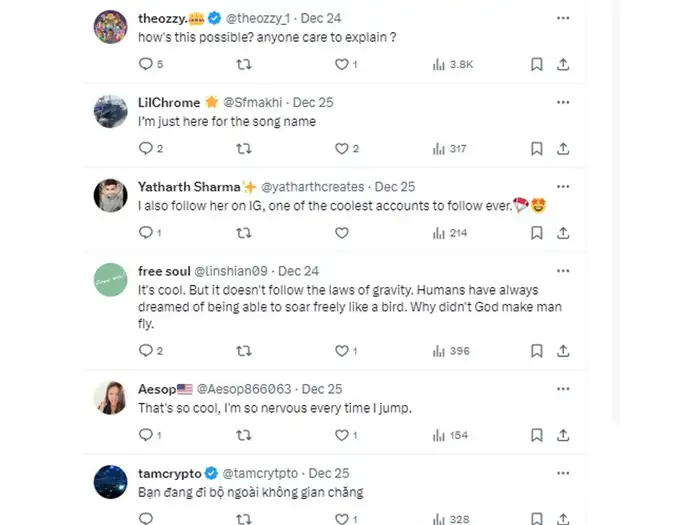Open theozzy's profile picture
The height and width of the screenshot is (525, 700).
(110, 26)
